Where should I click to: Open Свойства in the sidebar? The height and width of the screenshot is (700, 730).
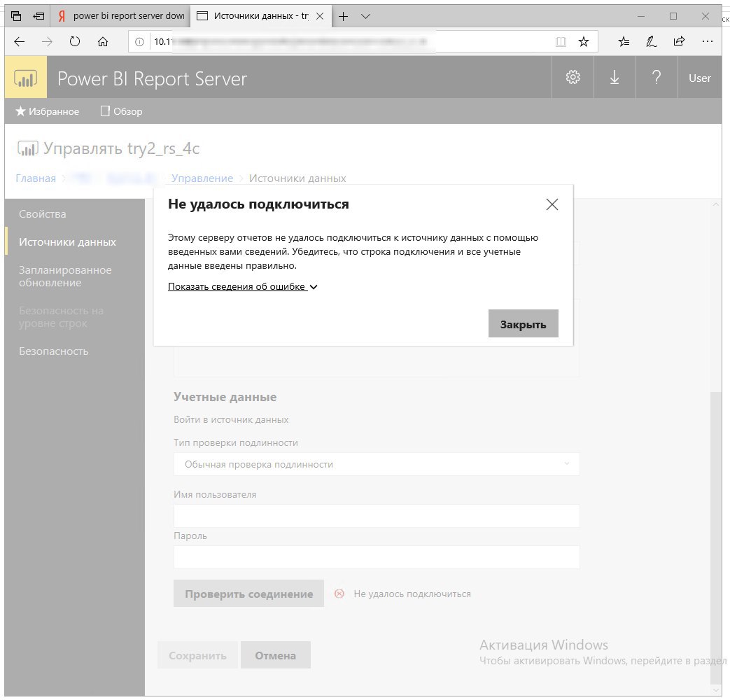43,214
